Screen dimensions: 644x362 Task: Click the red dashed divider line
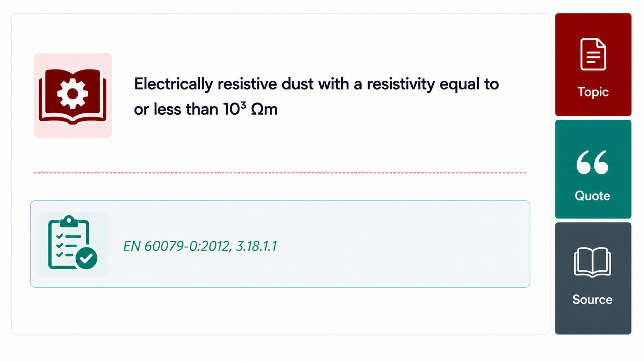(280, 173)
